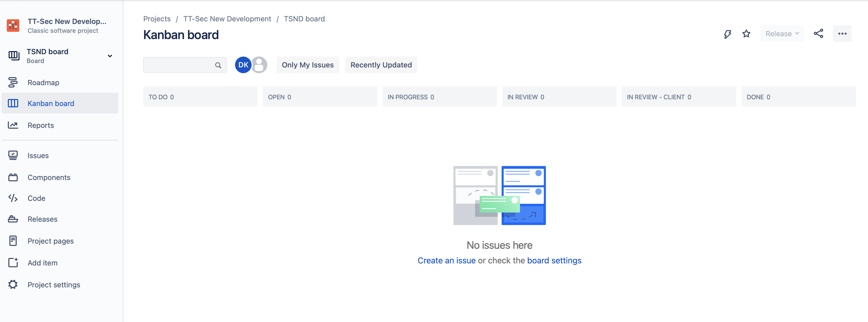Navigate to Projects via the breadcrumb
868x322 pixels.
click(x=157, y=18)
